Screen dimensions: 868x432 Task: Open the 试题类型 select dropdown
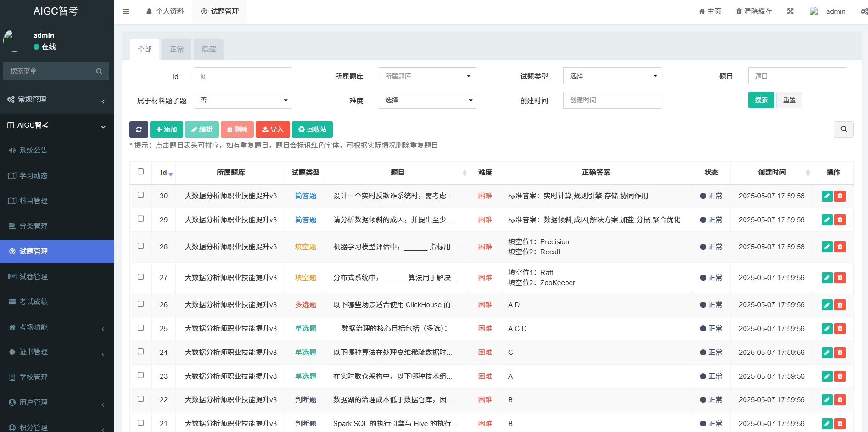pos(611,76)
